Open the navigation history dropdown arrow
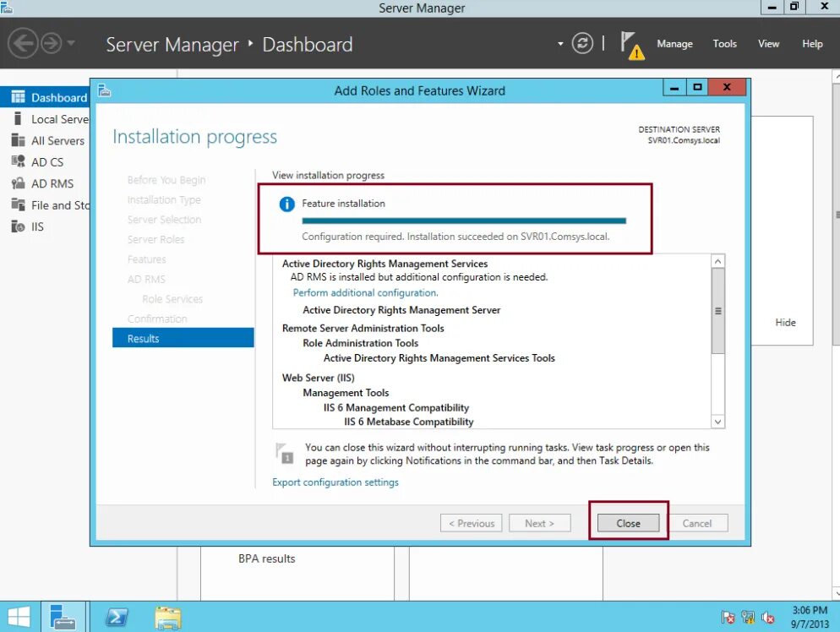 click(71, 43)
